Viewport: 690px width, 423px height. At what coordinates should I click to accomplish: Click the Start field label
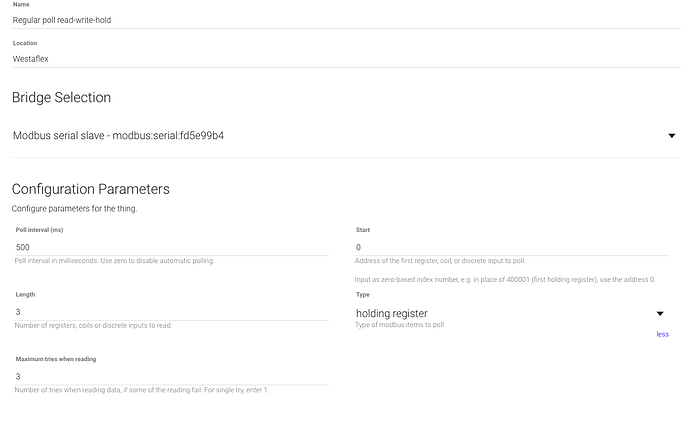[x=363, y=230]
